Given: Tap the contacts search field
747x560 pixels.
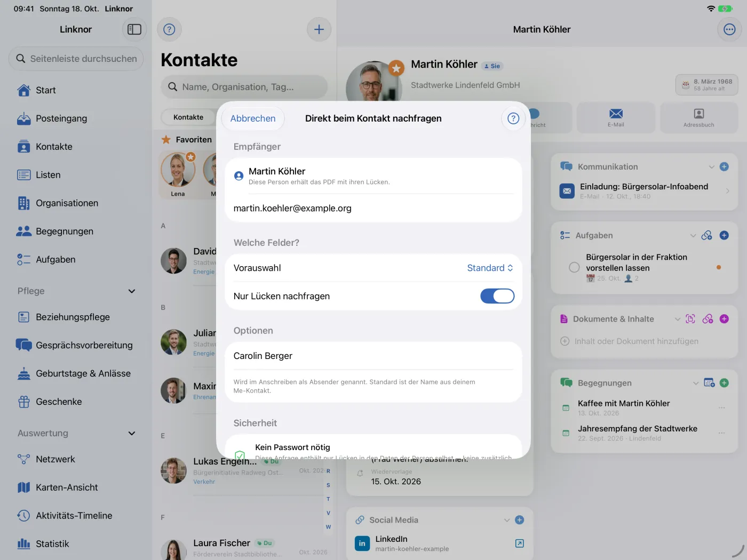Looking at the screenshot, I should point(244,87).
